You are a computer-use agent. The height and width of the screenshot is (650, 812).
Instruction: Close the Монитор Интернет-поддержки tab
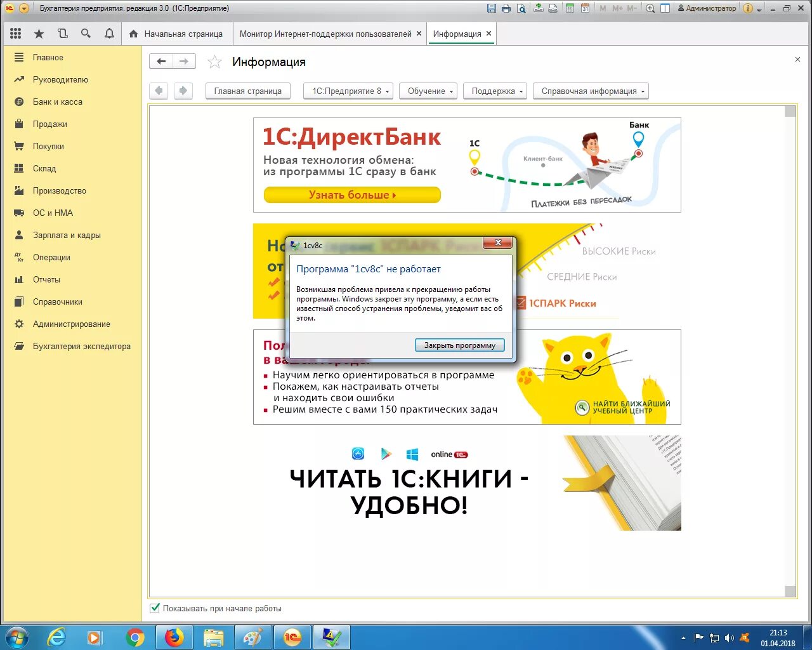point(419,34)
